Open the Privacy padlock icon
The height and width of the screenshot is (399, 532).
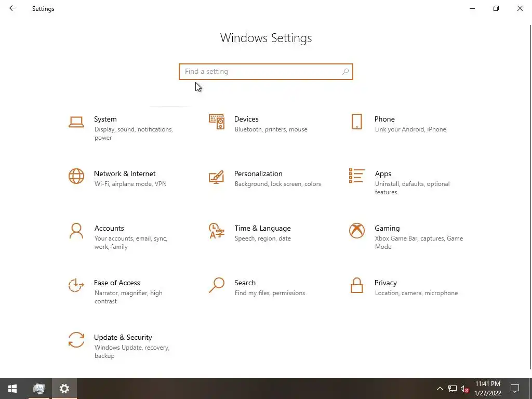pos(356,285)
